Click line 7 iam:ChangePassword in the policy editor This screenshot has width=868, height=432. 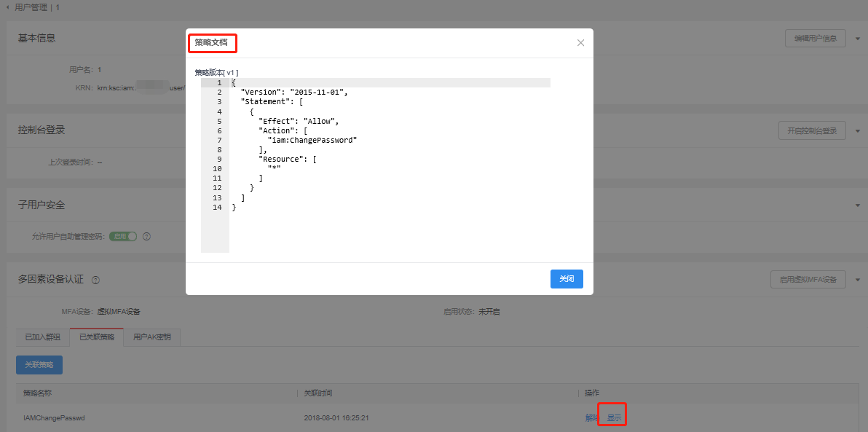click(312, 140)
